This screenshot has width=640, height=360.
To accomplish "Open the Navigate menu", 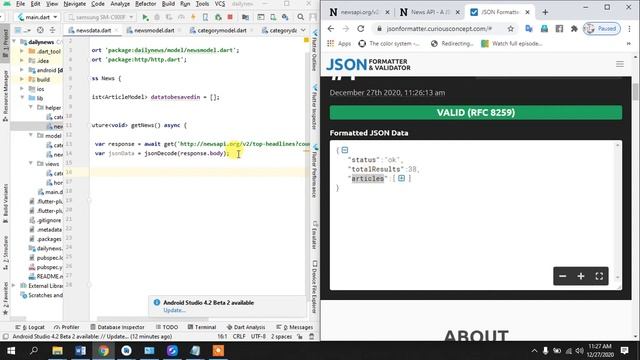I will [x=75, y=4].
